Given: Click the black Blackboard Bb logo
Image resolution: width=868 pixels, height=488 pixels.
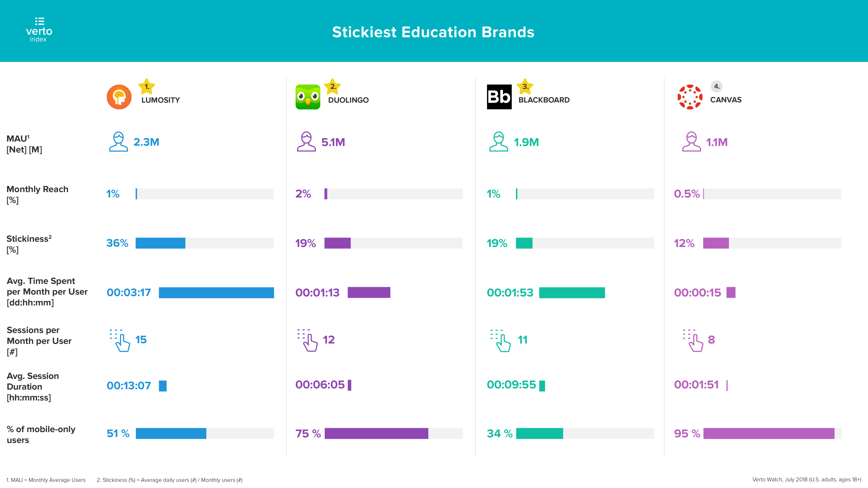Looking at the screenshot, I should [499, 97].
